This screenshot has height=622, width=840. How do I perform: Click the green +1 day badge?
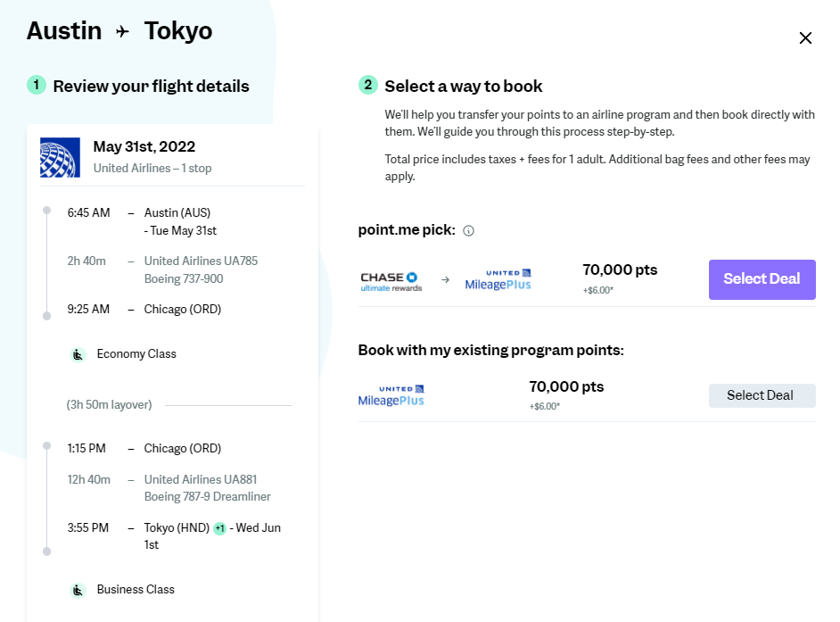[x=219, y=528]
